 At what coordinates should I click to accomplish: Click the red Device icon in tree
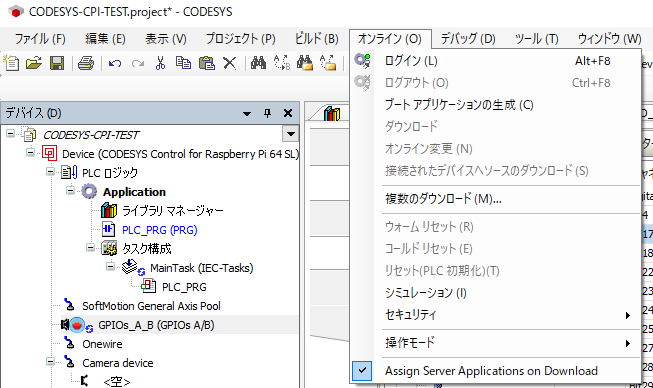[50, 154]
